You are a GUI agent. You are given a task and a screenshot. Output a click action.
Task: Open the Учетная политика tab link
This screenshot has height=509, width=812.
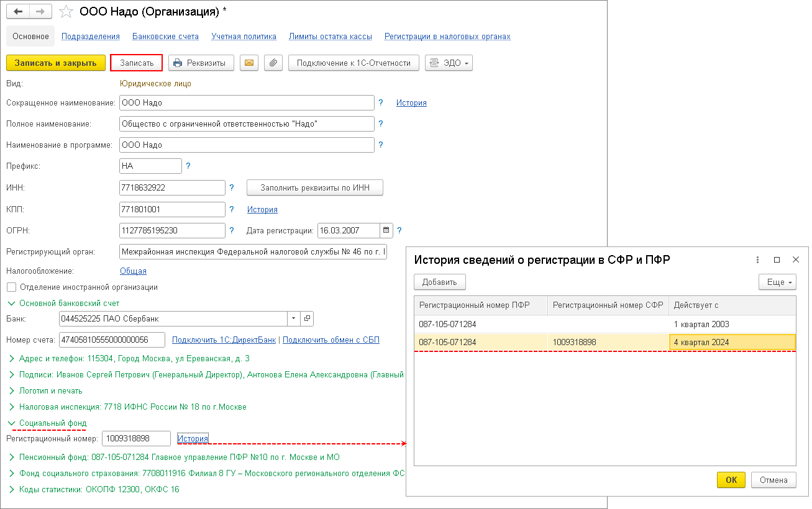(244, 37)
